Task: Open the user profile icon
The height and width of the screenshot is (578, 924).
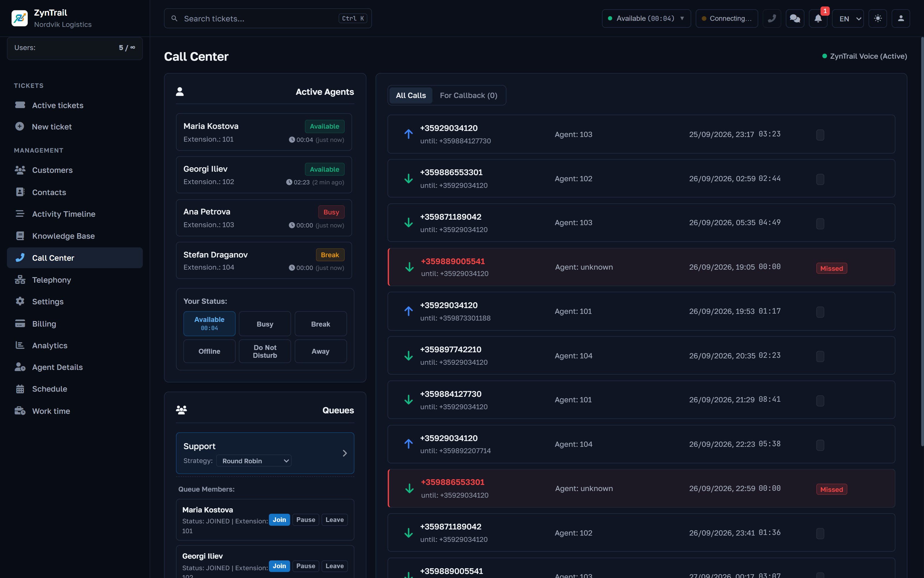Action: tap(901, 18)
